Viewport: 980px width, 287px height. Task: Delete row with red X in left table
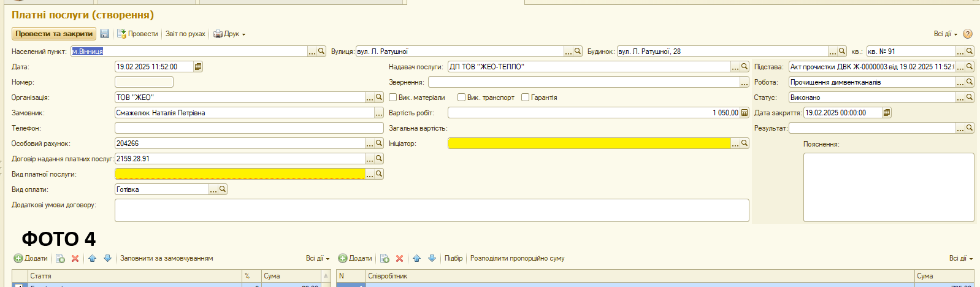[75, 259]
